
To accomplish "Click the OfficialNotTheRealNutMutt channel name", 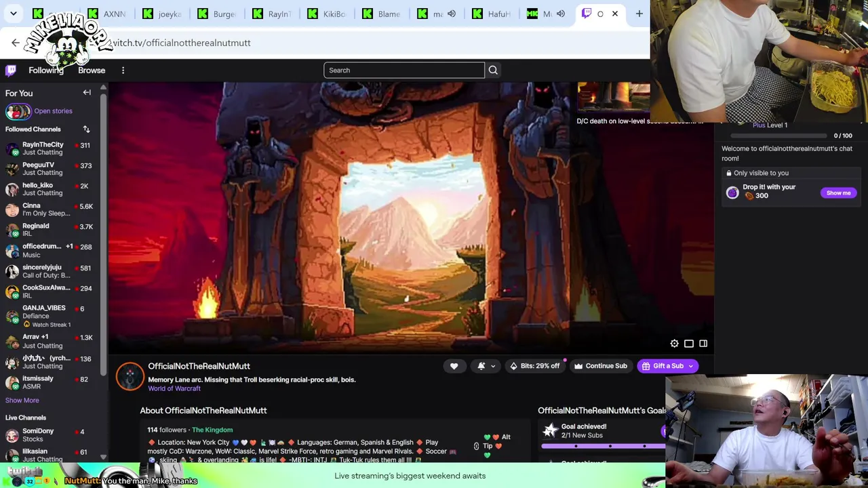I will pos(199,366).
